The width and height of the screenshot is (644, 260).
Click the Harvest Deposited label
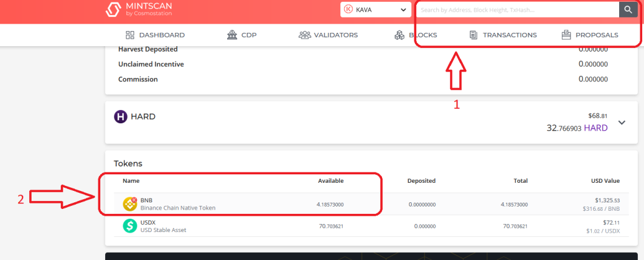pos(148,49)
